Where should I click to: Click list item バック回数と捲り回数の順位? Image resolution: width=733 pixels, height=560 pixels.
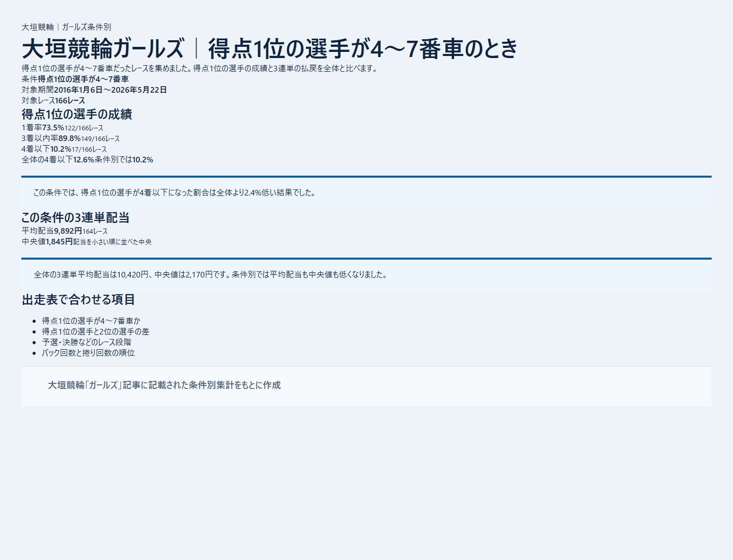pyautogui.click(x=89, y=353)
